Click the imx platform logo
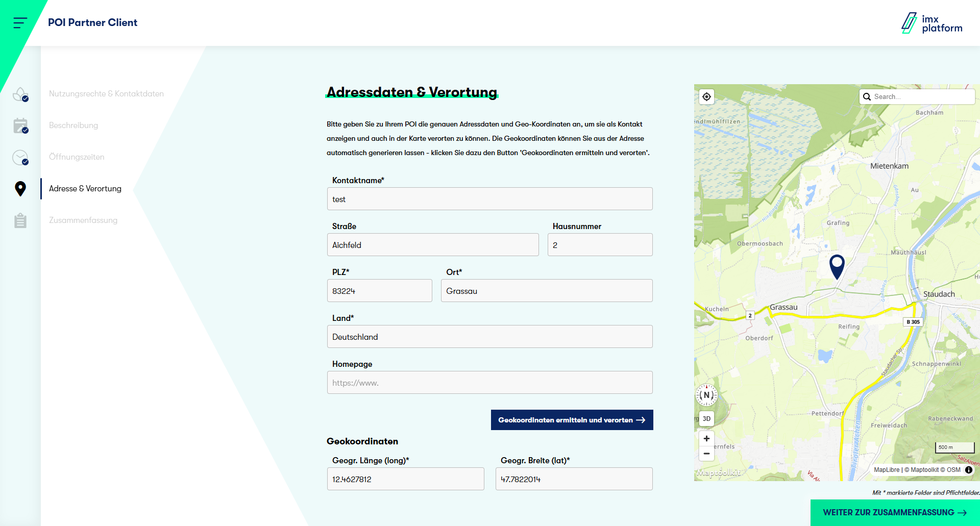The image size is (980, 526). tap(932, 23)
